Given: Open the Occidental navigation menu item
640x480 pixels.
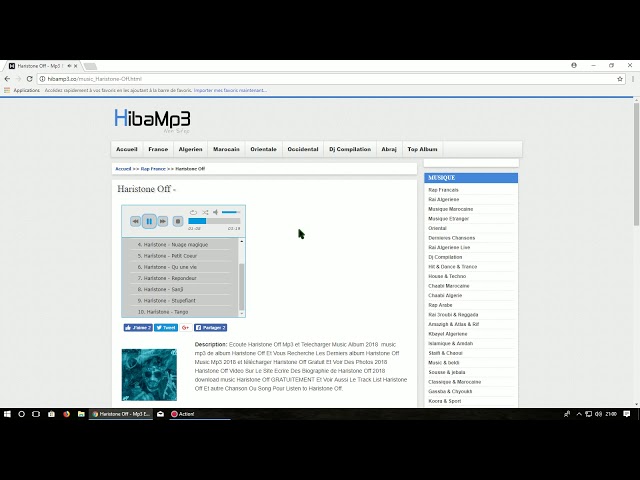Looking at the screenshot, I should [x=303, y=149].
